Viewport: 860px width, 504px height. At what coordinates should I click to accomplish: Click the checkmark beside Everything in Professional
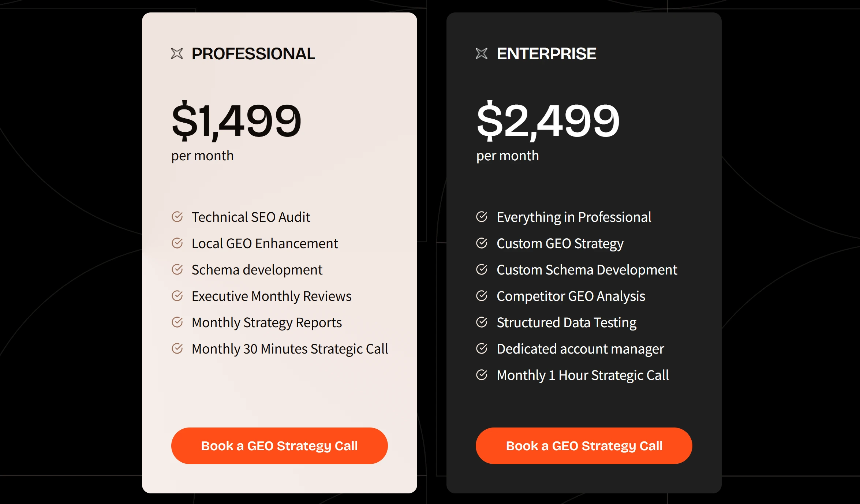coord(482,217)
